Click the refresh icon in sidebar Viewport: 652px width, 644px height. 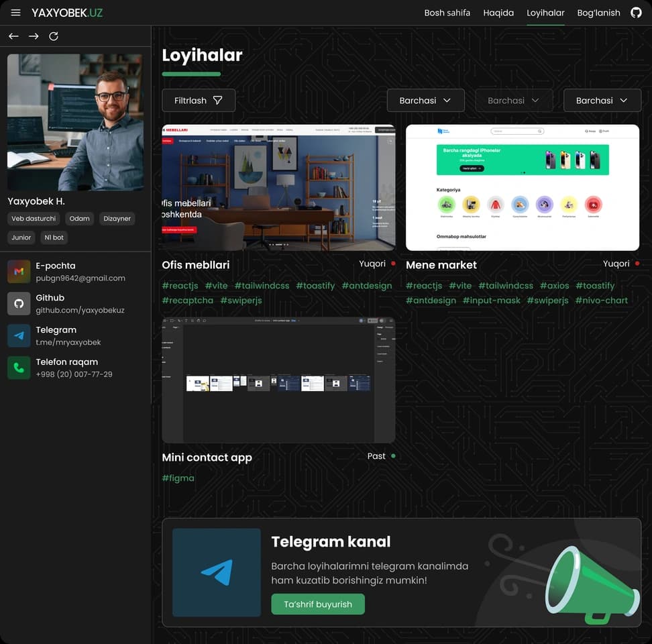[54, 36]
